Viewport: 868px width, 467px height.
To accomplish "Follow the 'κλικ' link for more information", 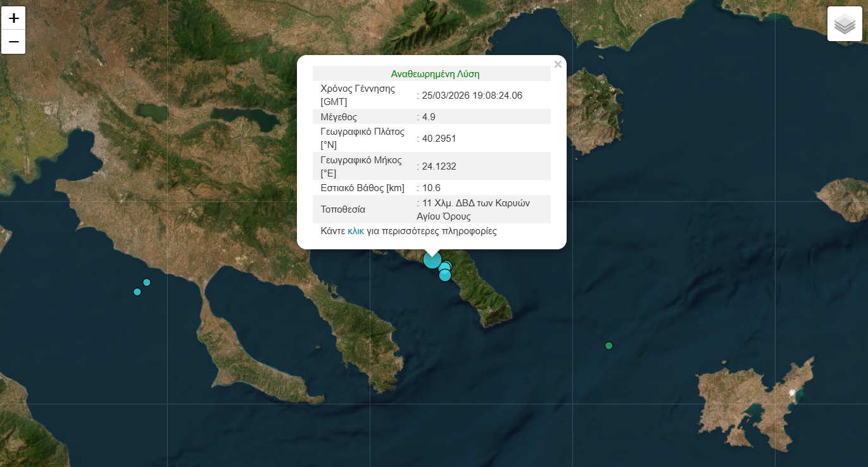I will coord(356,231).
